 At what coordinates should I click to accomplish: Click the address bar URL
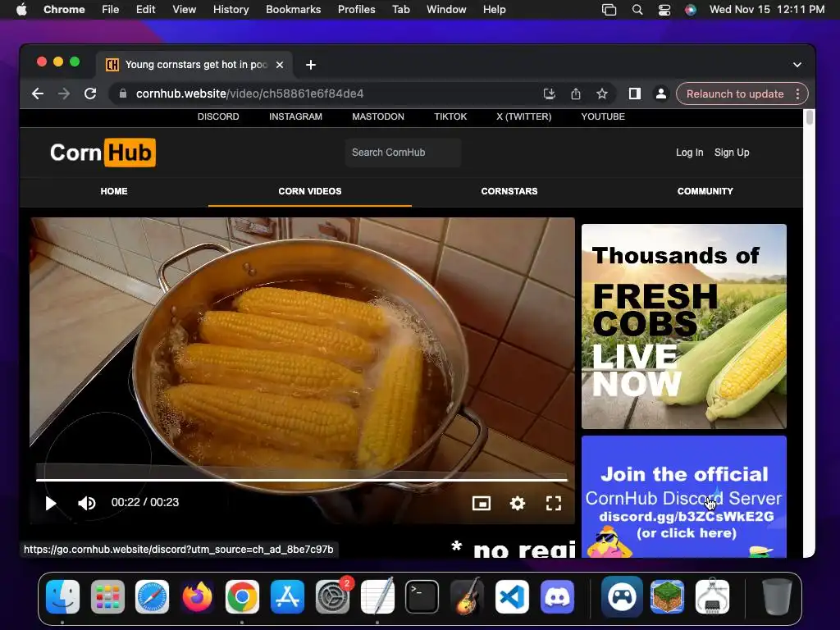(249, 94)
